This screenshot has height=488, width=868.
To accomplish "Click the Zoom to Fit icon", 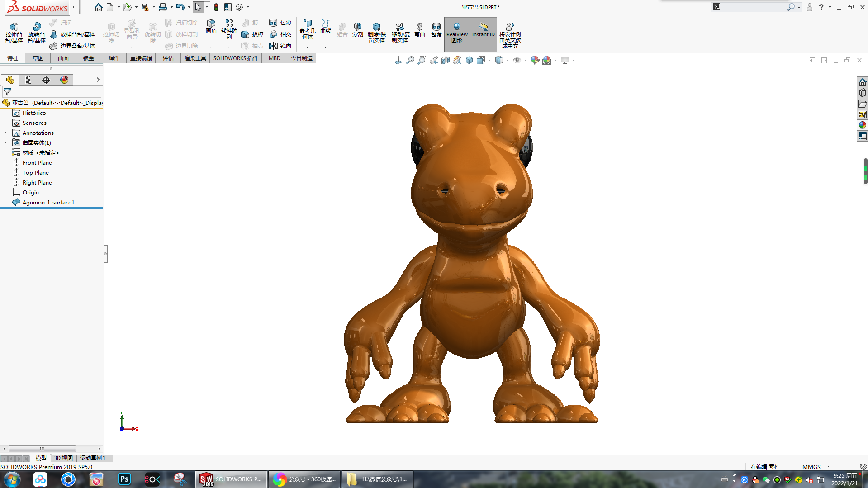I will click(x=410, y=60).
